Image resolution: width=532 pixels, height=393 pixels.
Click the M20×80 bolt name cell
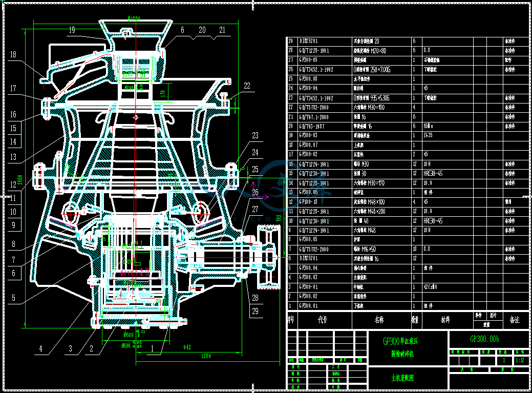coord(370,51)
